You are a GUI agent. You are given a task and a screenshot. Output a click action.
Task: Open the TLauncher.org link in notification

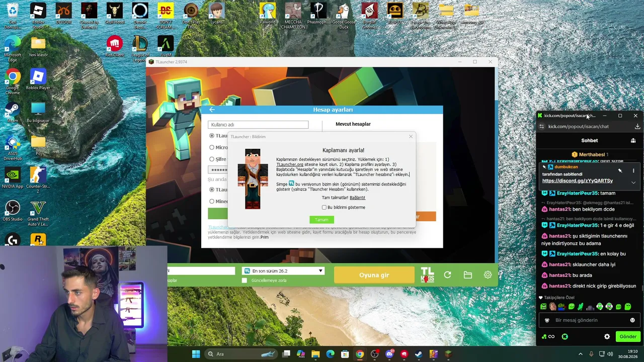tap(290, 164)
